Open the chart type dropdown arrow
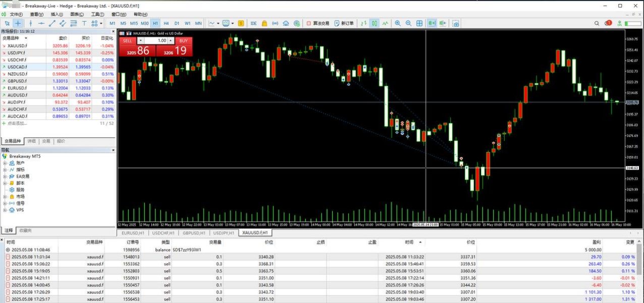Viewport: 644px width, 303px height. [218, 23]
